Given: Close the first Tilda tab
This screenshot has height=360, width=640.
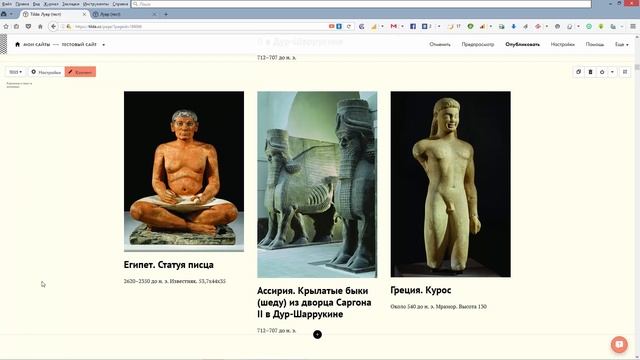Looking at the screenshot, I should (x=84, y=14).
